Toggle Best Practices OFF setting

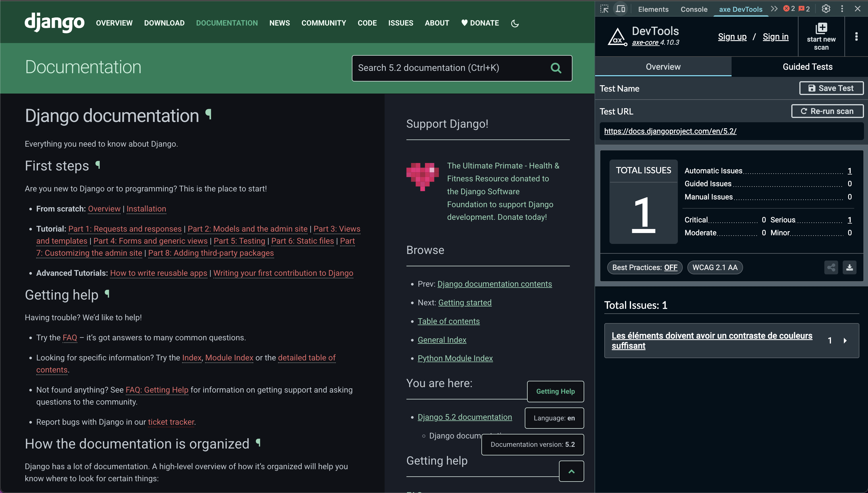point(645,267)
